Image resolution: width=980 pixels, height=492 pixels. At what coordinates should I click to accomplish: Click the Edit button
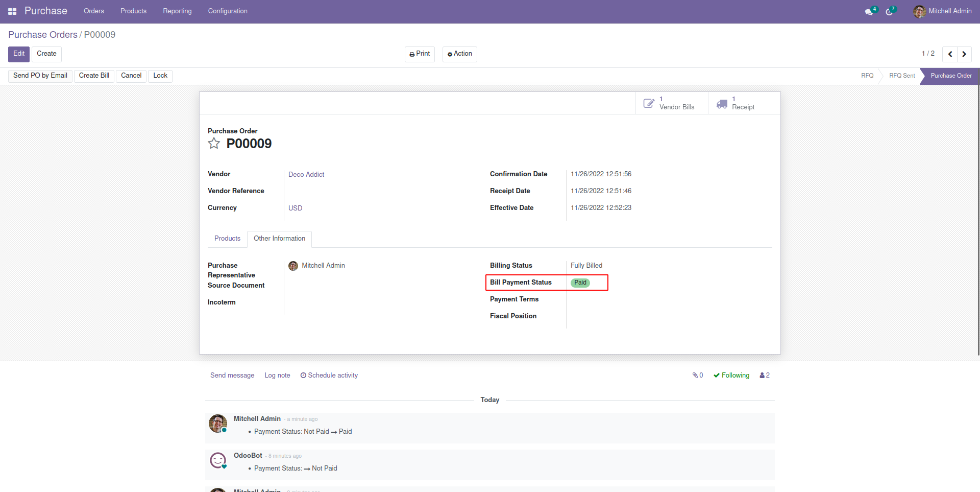19,54
